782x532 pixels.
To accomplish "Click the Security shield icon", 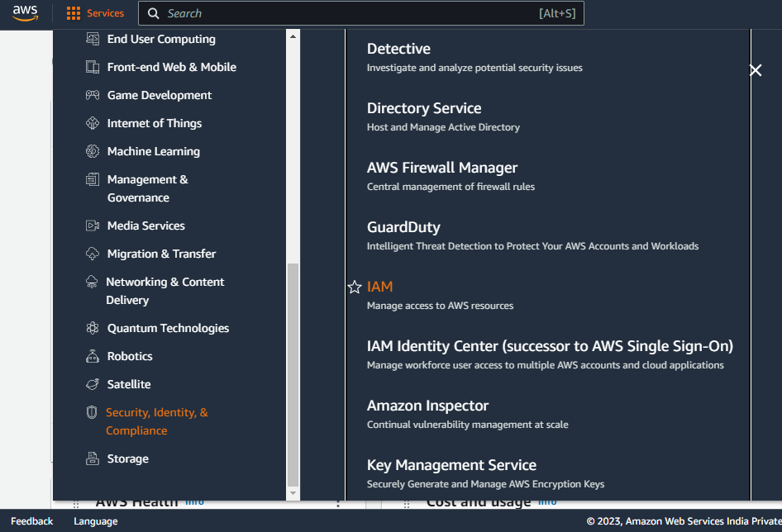I will pos(92,412).
